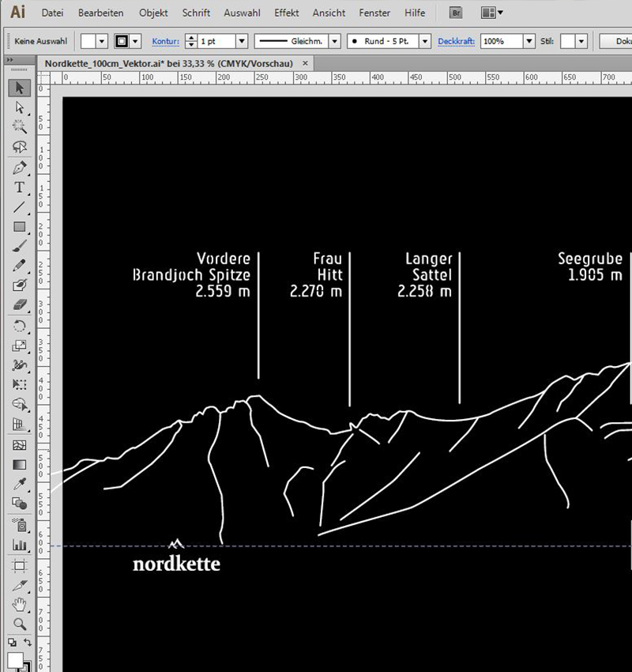Select the Lasso tool
632x672 pixels.
19,146
